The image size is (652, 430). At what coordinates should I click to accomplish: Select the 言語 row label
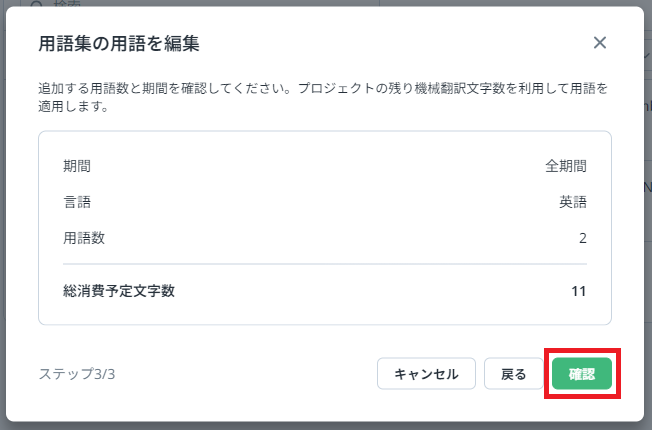[x=77, y=202]
